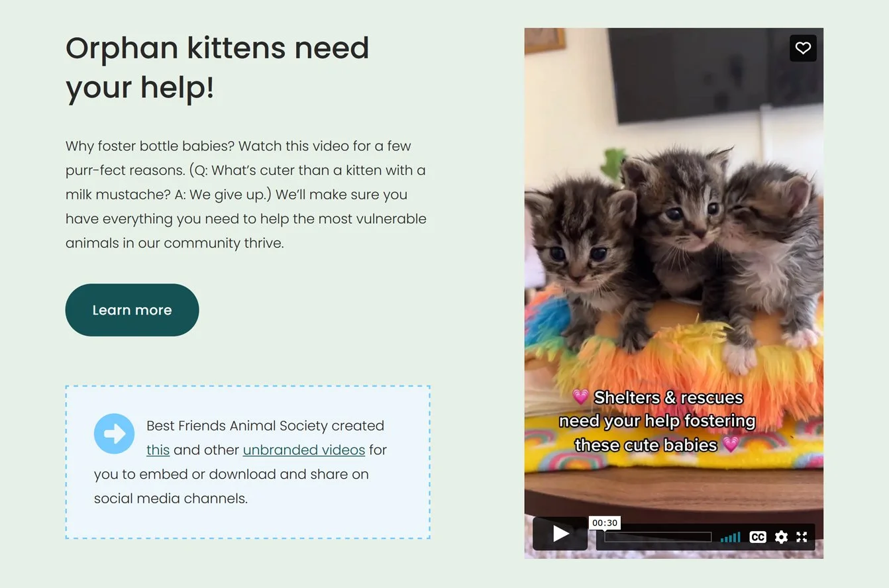The image size is (889, 588).
Task: Like the video with the heart icon
Action: click(803, 48)
